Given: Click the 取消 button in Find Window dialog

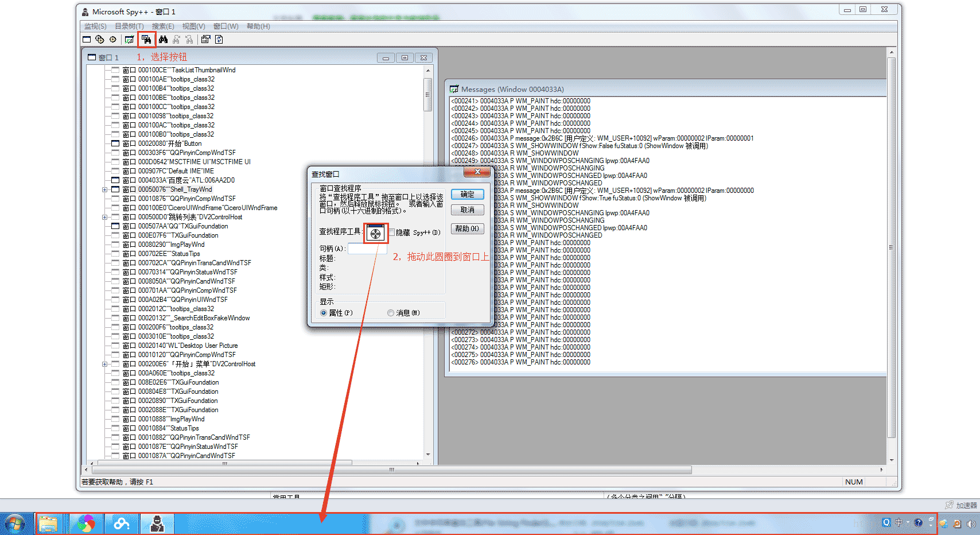Looking at the screenshot, I should [x=468, y=210].
